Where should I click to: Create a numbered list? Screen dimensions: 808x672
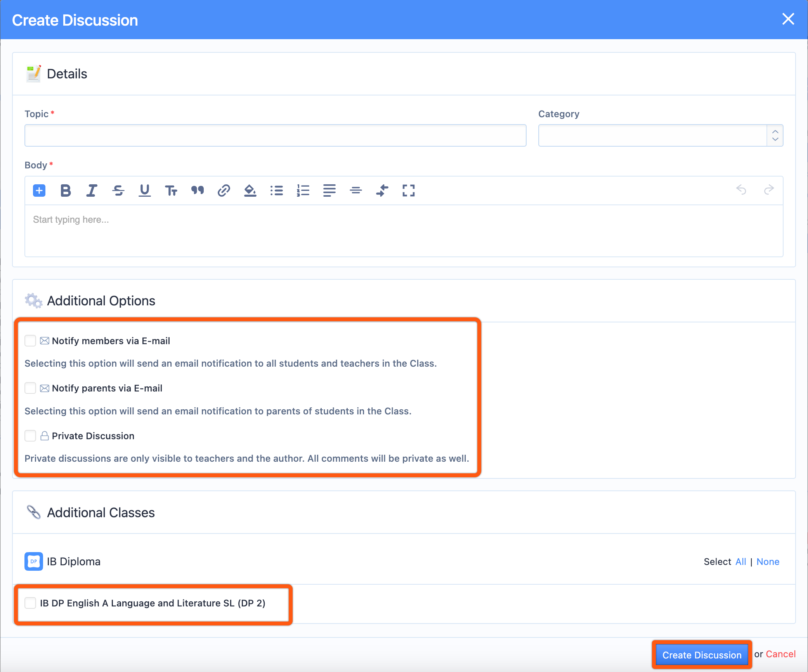tap(303, 191)
